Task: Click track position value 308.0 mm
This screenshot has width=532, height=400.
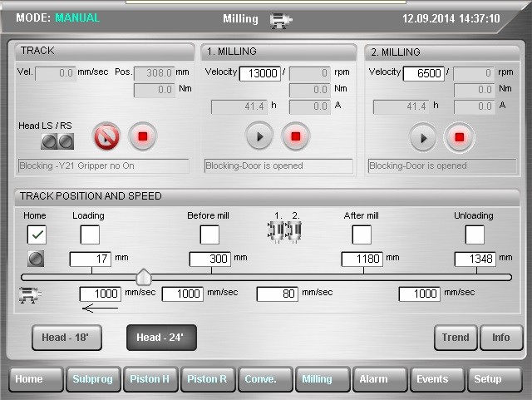Action: (155, 73)
